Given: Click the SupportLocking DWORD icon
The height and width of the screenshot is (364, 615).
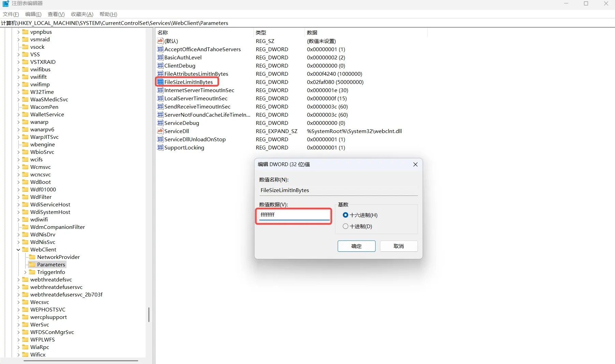Looking at the screenshot, I should (160, 147).
